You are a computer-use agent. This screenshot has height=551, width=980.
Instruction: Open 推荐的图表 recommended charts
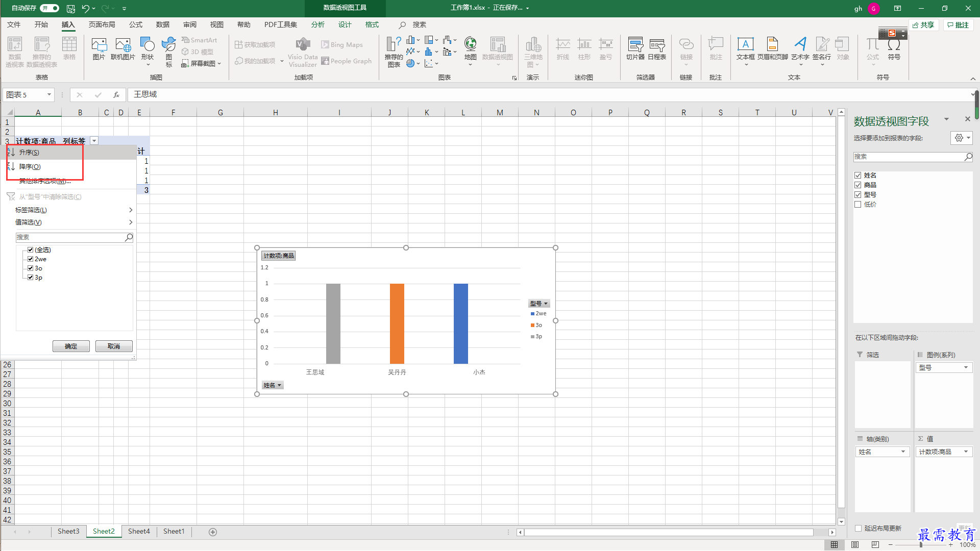point(394,51)
